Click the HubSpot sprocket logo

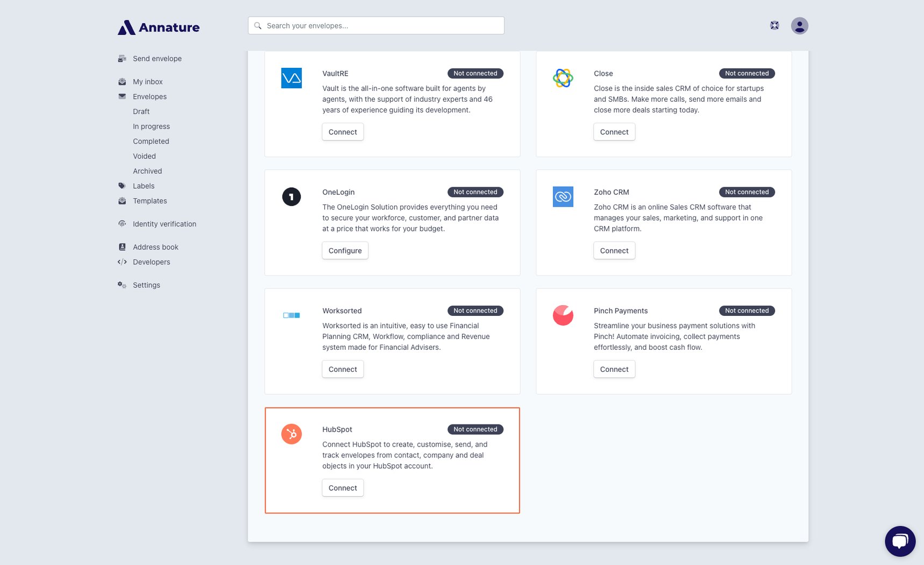(x=291, y=434)
